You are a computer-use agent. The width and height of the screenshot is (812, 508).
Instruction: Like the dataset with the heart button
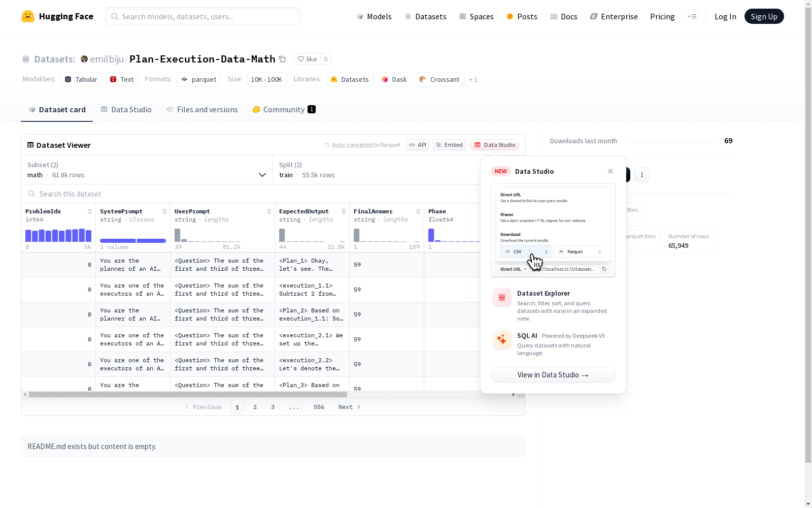[x=307, y=59]
